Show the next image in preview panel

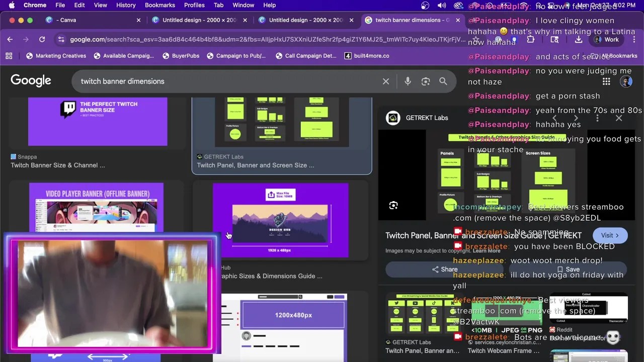(576, 118)
